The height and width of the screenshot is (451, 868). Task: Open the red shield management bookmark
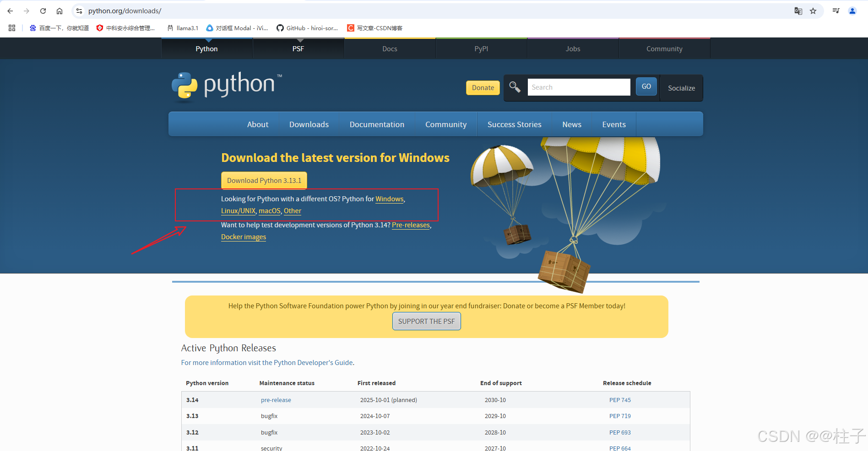click(x=126, y=28)
